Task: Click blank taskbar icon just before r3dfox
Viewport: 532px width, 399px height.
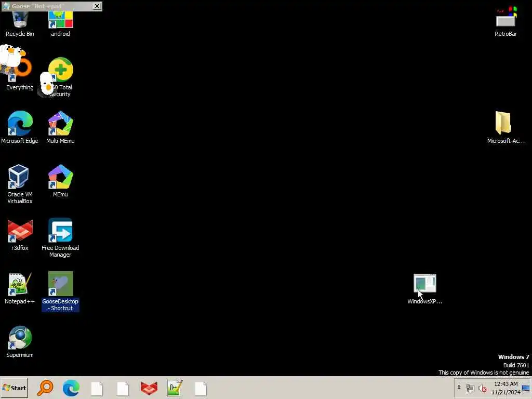Action: (123, 388)
